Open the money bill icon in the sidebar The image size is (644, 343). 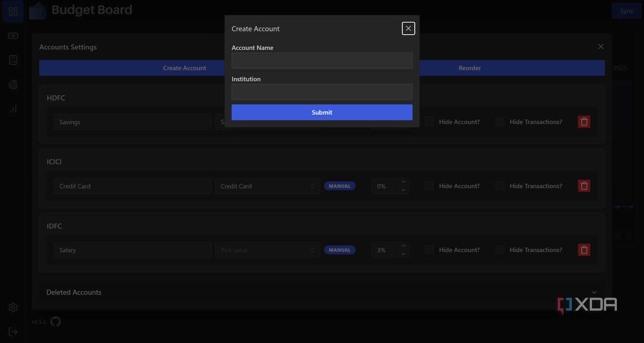click(13, 36)
